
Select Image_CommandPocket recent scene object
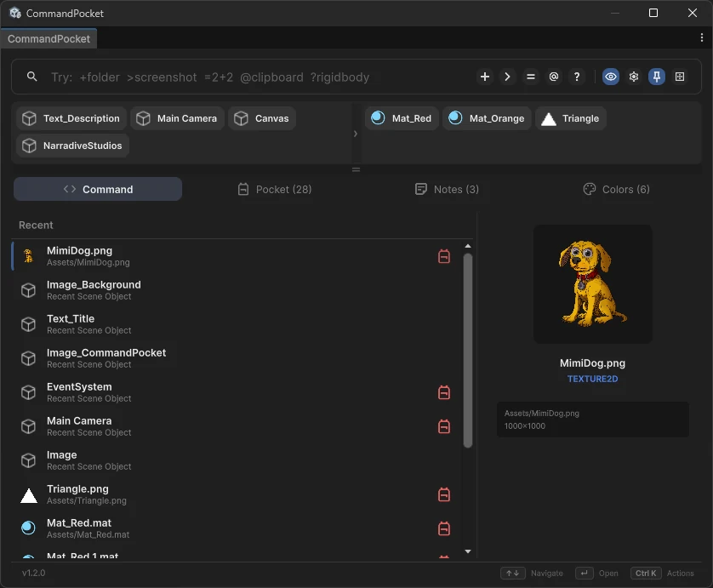(237, 358)
